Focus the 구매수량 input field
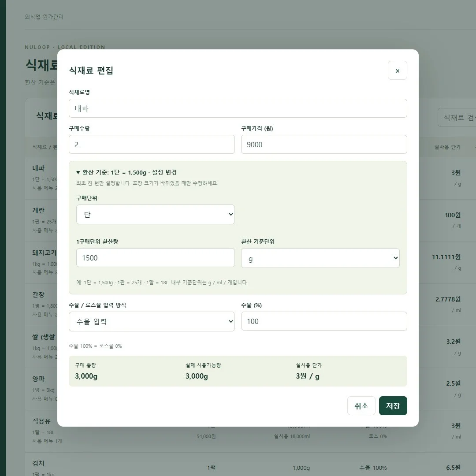The width and height of the screenshot is (476, 476). pyautogui.click(x=152, y=145)
